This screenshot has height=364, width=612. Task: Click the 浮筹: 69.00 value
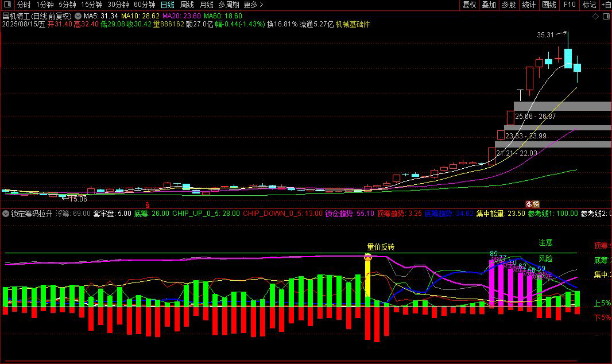[72, 214]
